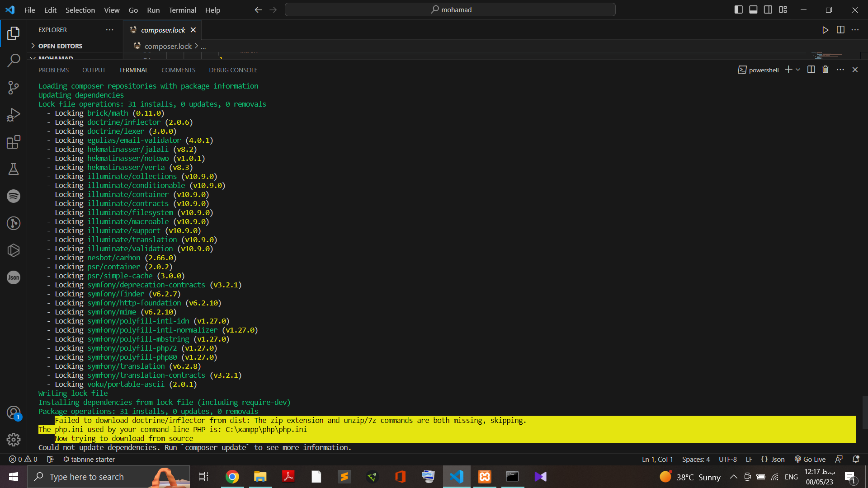Go forward with the navigation arrow
Viewport: 868px width, 488px height.
(273, 9)
